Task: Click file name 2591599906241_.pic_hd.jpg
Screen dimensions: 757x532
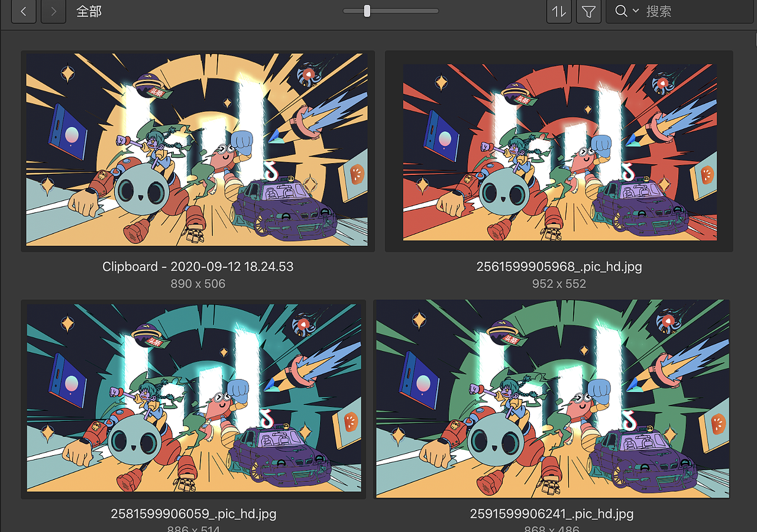Action: click(552, 514)
